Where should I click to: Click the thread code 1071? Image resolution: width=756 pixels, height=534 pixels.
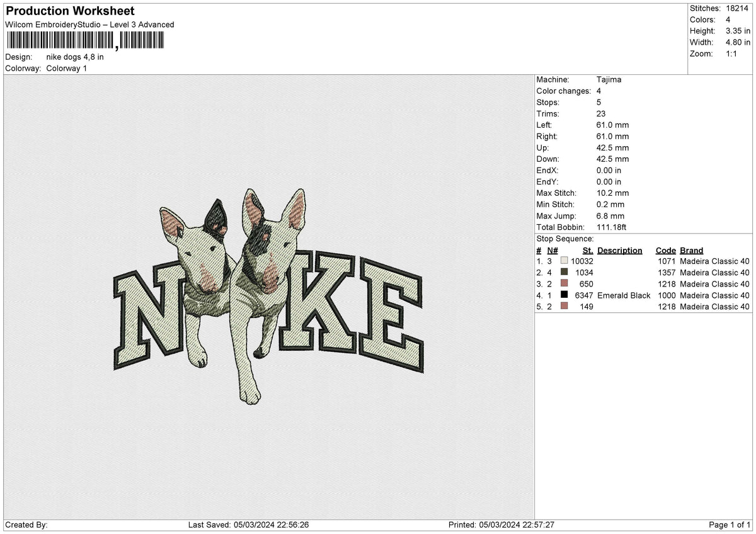tap(667, 261)
